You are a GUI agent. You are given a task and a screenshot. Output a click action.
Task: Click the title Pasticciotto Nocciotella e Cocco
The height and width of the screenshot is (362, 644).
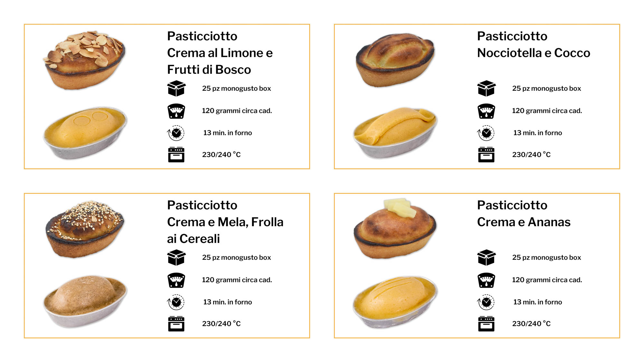coord(533,44)
